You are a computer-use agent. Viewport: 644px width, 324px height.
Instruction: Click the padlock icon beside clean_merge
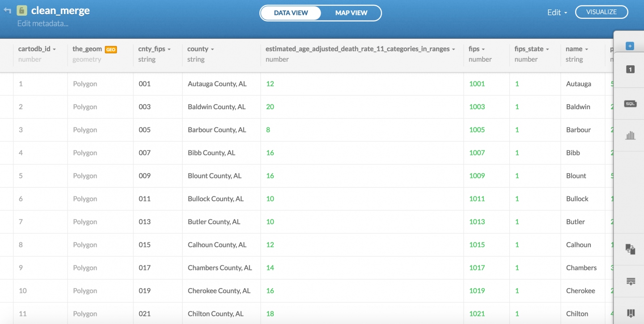[21, 10]
